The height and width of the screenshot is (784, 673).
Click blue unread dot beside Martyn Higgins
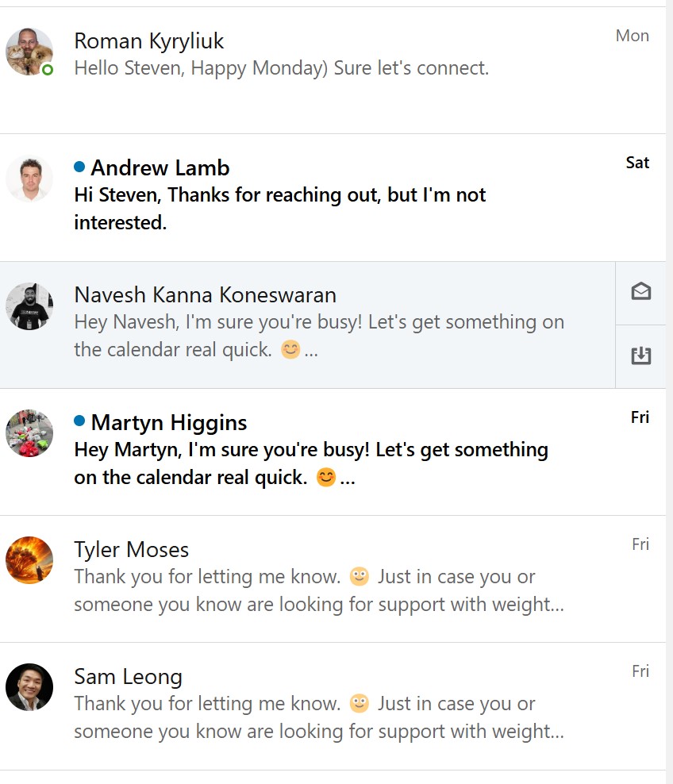(79, 421)
